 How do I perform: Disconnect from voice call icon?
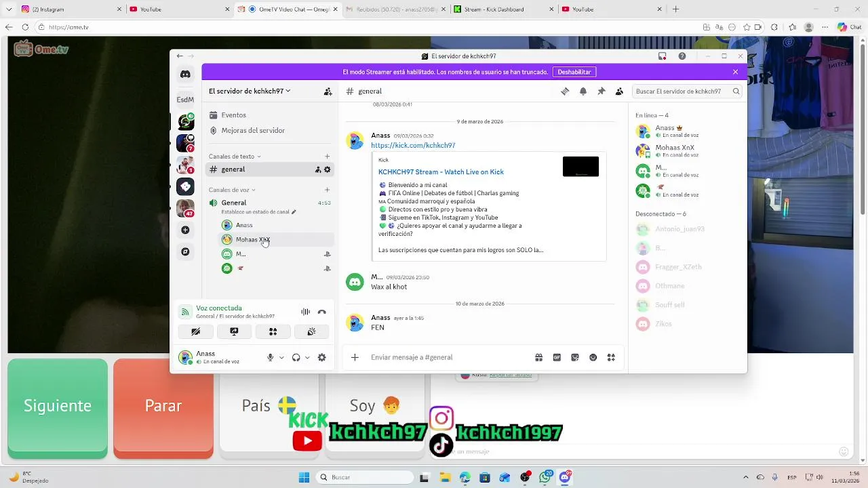(322, 312)
